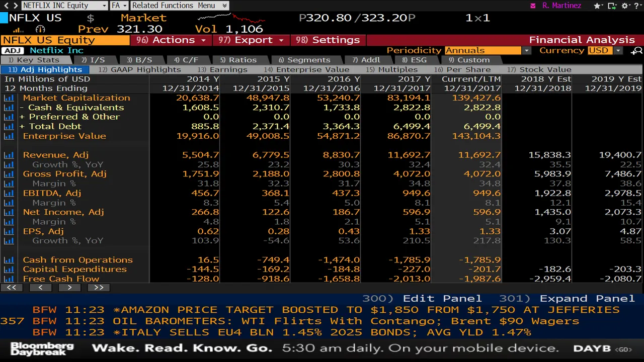
Task: Open the Periodicity Annuals dropdown
Action: tap(488, 50)
